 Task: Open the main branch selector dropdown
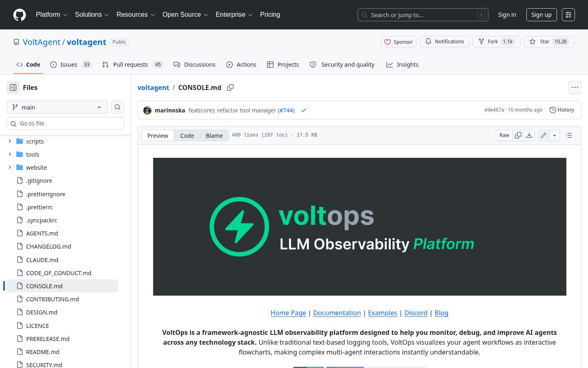(57, 107)
